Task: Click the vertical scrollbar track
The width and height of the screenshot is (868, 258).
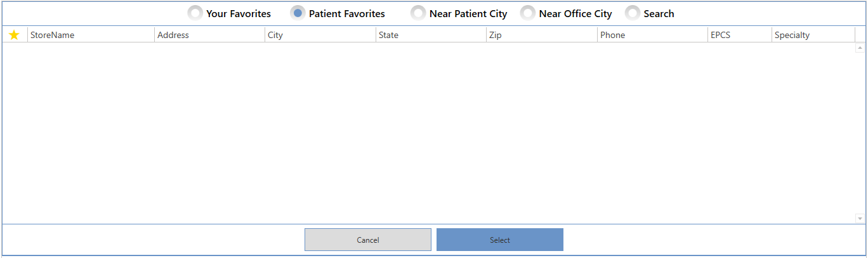Action: click(x=860, y=133)
